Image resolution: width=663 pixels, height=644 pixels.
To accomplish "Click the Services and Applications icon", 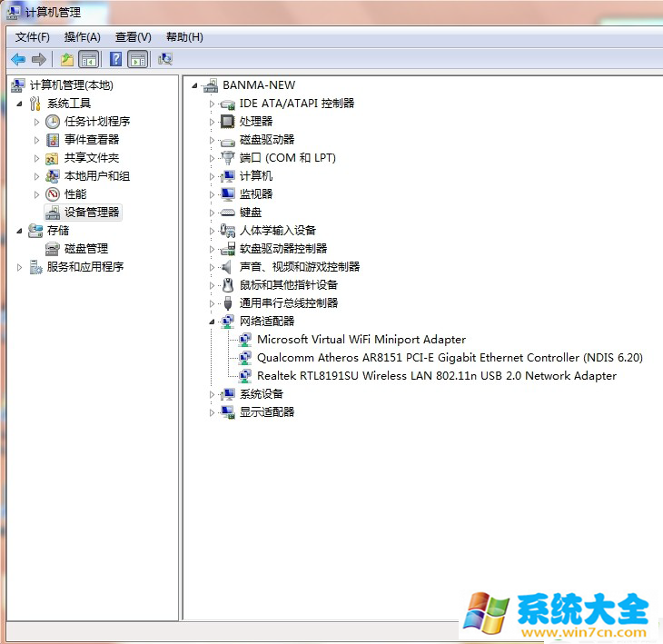I will pyautogui.click(x=35, y=267).
